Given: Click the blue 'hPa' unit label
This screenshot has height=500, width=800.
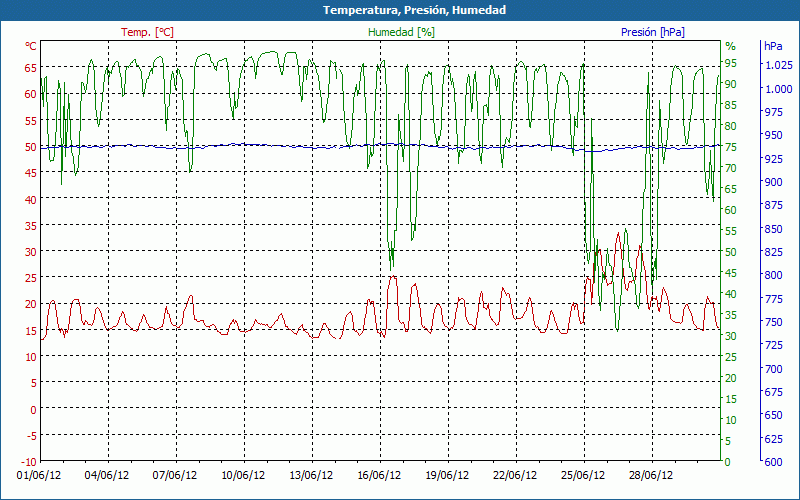Looking at the screenshot, I should click(773, 46).
